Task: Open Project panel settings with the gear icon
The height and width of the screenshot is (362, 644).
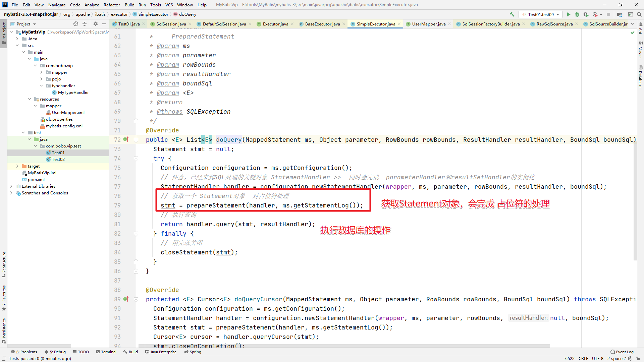Action: (x=96, y=24)
